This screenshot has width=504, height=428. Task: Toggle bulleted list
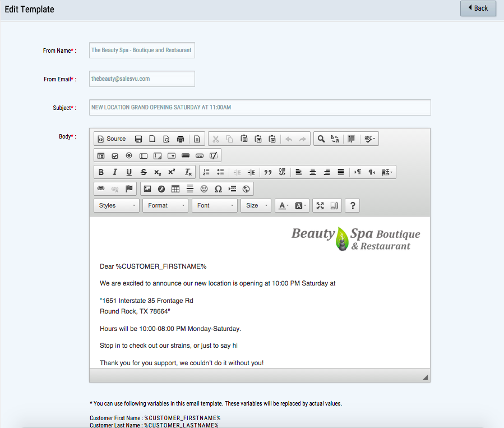(220, 172)
